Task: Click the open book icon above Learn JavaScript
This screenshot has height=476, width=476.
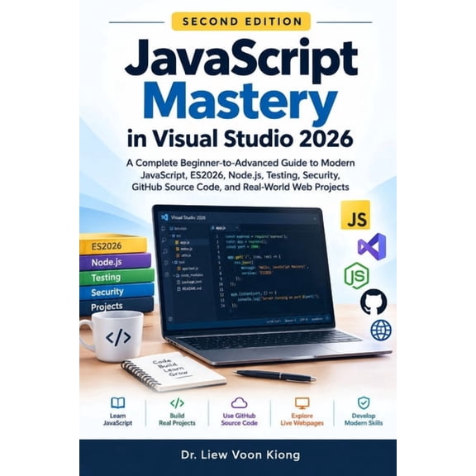Action: 118,402
